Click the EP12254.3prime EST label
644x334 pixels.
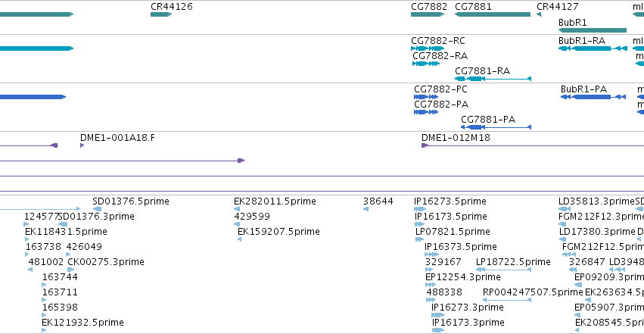pos(463,277)
